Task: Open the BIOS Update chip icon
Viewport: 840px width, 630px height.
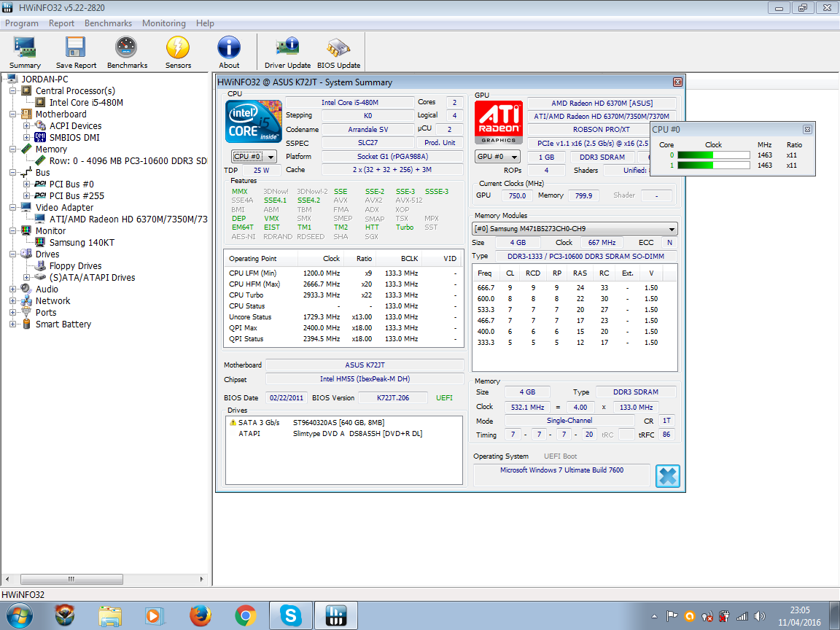Action: coord(338,52)
